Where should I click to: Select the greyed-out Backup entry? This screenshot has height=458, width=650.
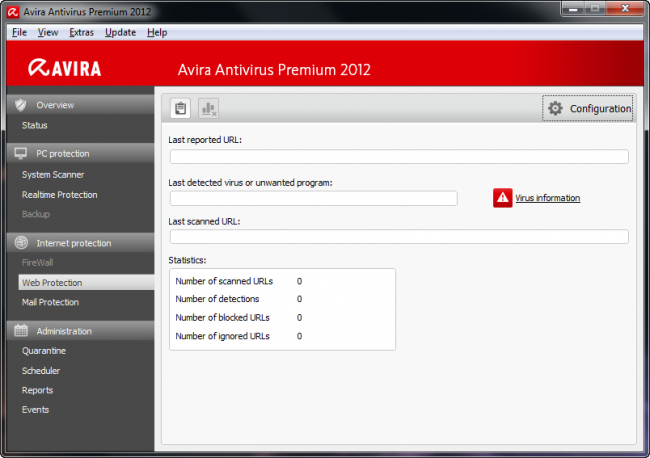36,214
